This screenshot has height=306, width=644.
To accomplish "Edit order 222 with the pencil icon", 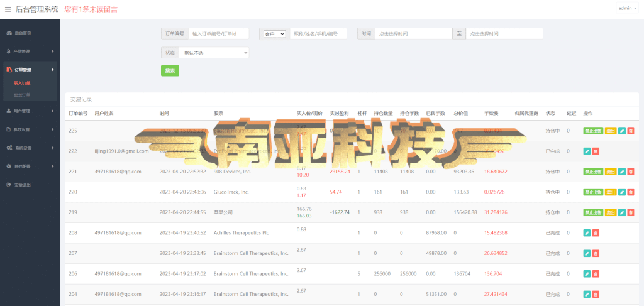I will pyautogui.click(x=587, y=151).
